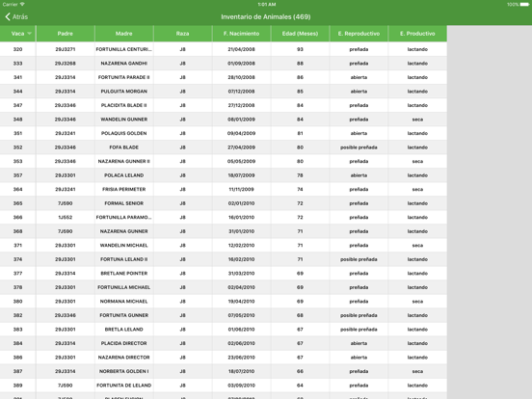Viewport: 532px width, 399px height.
Task: Click mother FORTUNILLA CENTURI... cell
Action: tap(123, 49)
